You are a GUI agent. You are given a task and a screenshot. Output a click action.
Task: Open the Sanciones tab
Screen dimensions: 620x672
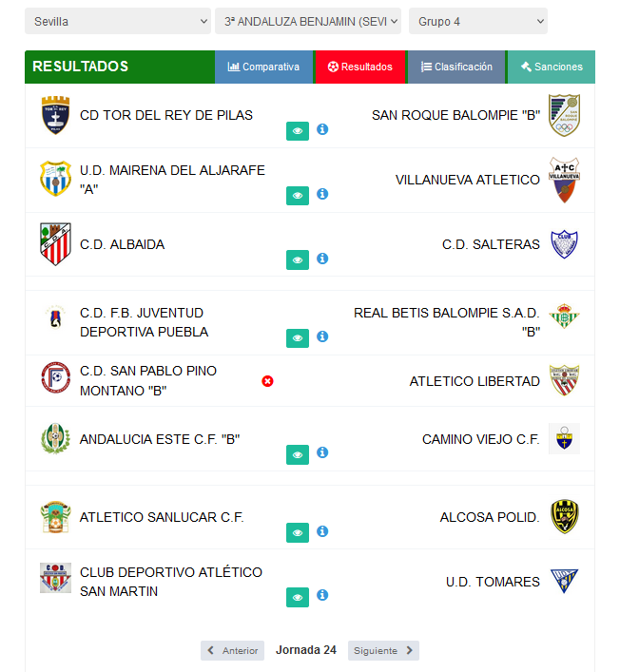click(x=552, y=67)
